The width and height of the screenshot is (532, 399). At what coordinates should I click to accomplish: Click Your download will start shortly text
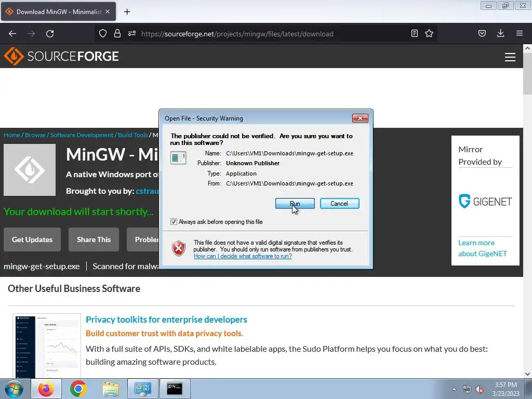tap(79, 212)
